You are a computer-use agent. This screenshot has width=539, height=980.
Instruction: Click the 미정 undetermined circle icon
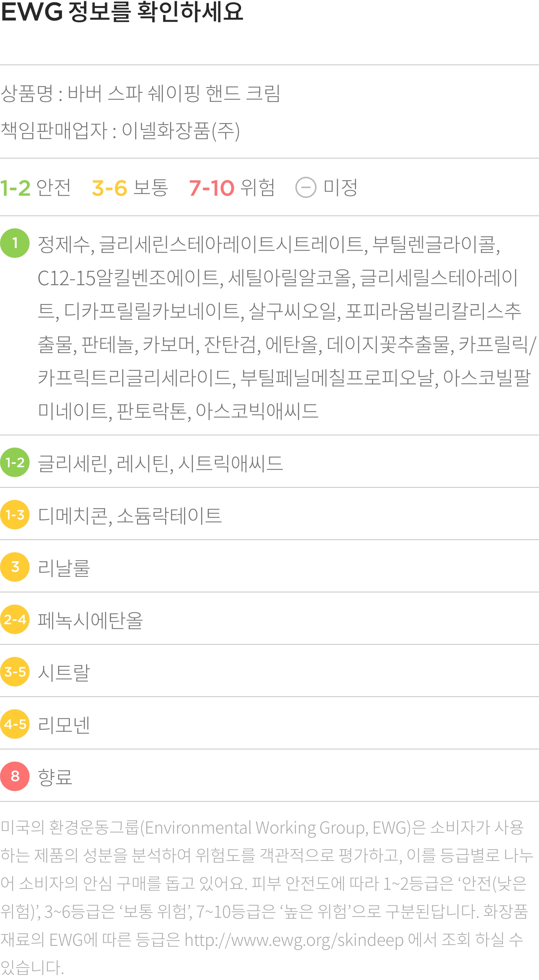(306, 188)
